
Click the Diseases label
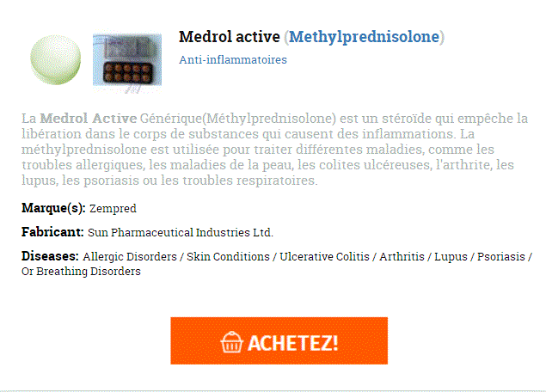[50, 256]
